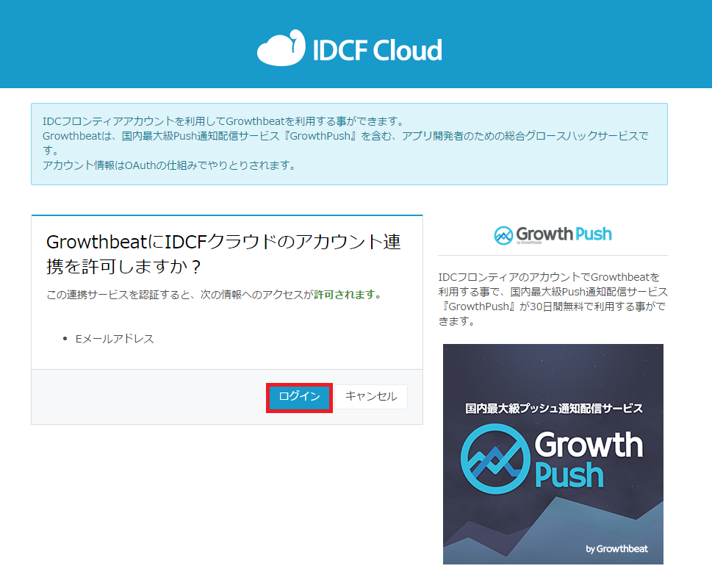Select the Eメールアドレス bullet item
The height and width of the screenshot is (588, 712).
tap(115, 339)
